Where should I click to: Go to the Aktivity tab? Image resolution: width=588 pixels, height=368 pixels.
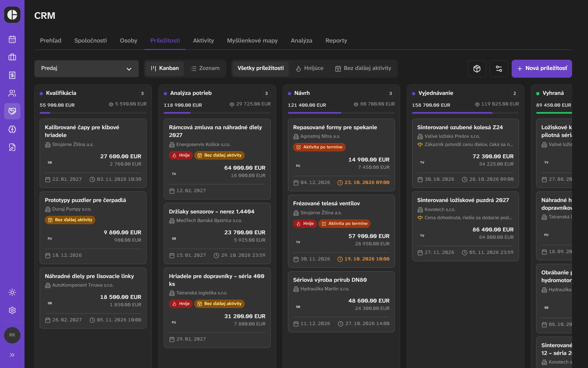[x=203, y=41]
